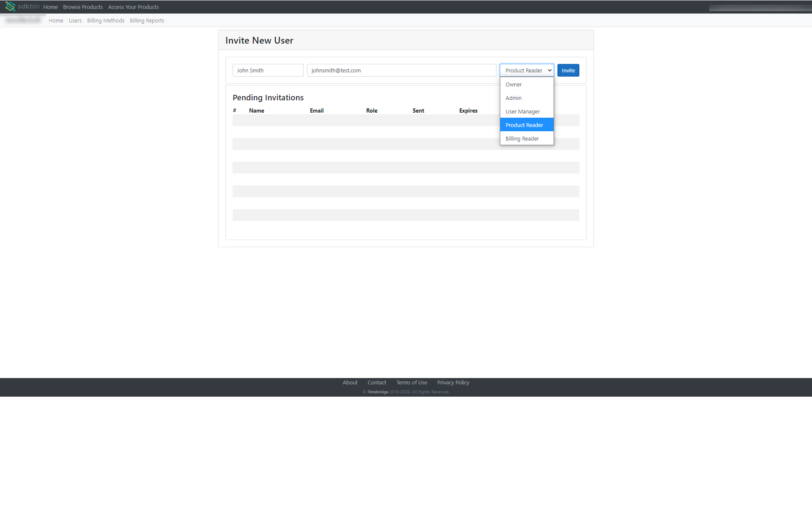The image size is (812, 508).
Task: Click the Contact footer link
Action: 376,382
